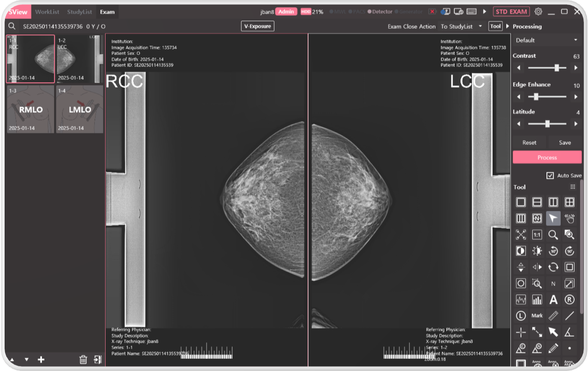Open the SView home tab
Image resolution: width=588 pixels, height=371 pixels.
[x=18, y=12]
